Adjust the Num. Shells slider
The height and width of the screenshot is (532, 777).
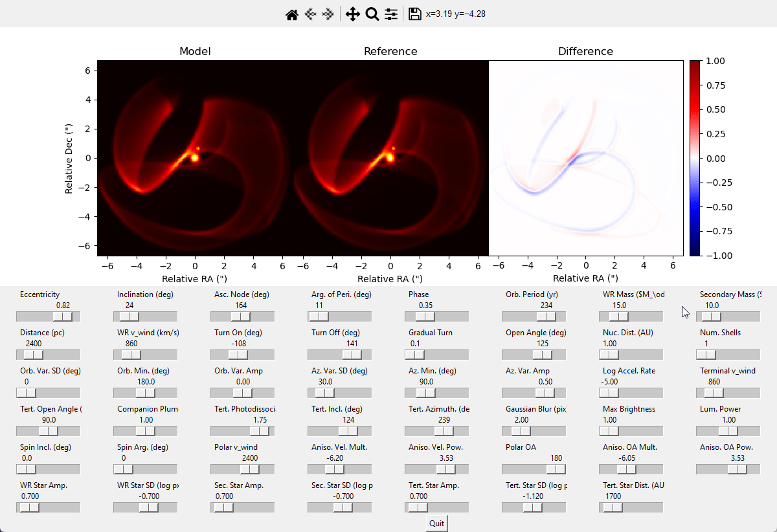728,355
